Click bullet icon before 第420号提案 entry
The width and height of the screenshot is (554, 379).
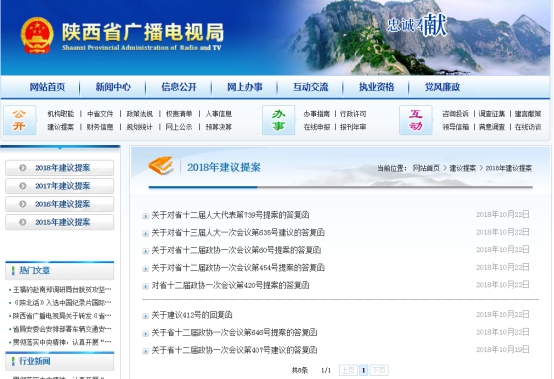coord(145,286)
